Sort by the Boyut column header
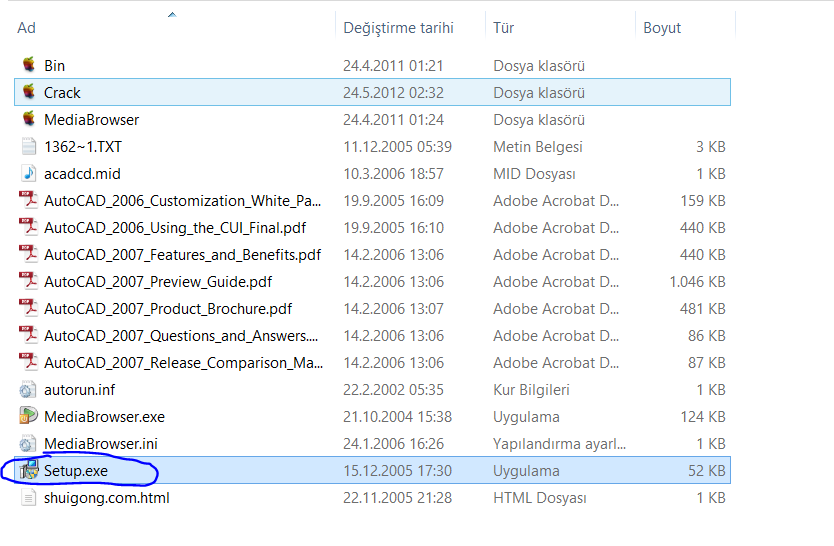The image size is (834, 546). point(662,28)
